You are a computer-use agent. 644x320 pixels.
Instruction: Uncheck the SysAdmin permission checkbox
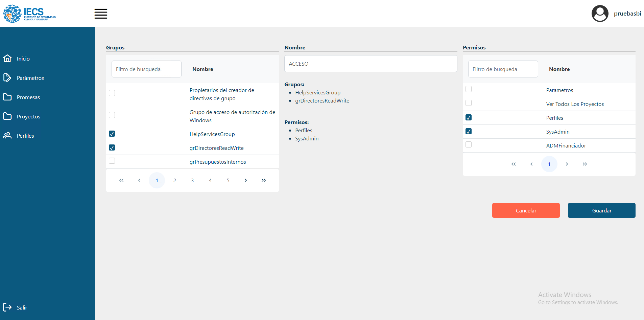469,132
